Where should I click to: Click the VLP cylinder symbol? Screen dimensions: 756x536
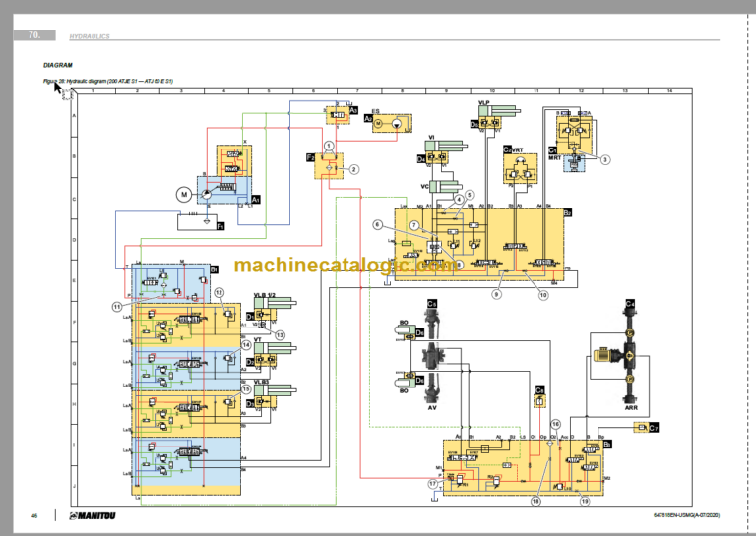click(x=499, y=112)
